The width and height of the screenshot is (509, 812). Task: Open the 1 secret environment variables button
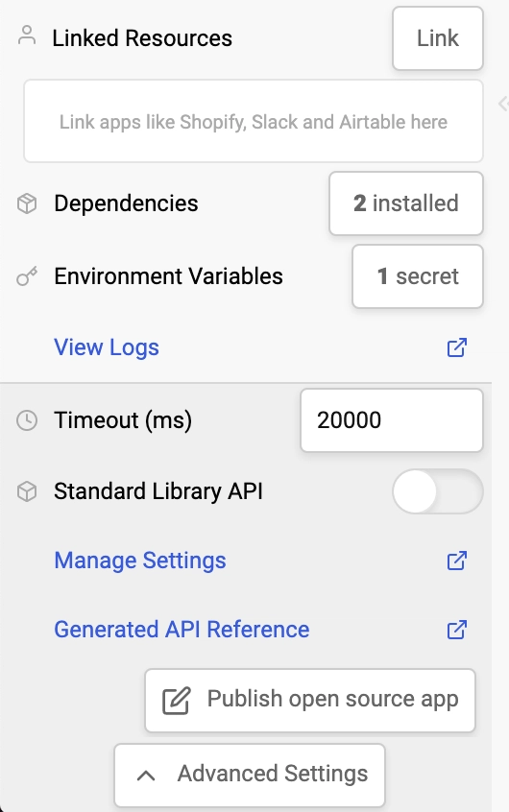point(418,276)
